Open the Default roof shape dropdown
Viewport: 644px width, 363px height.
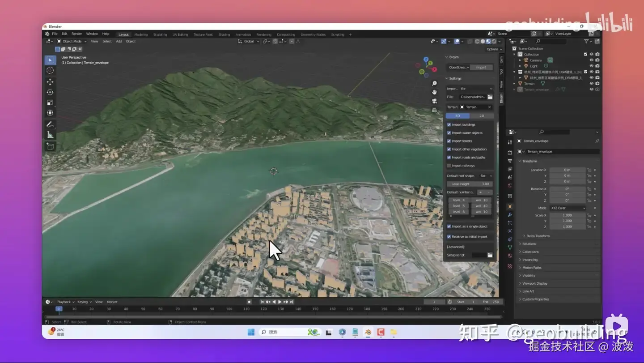(485, 176)
